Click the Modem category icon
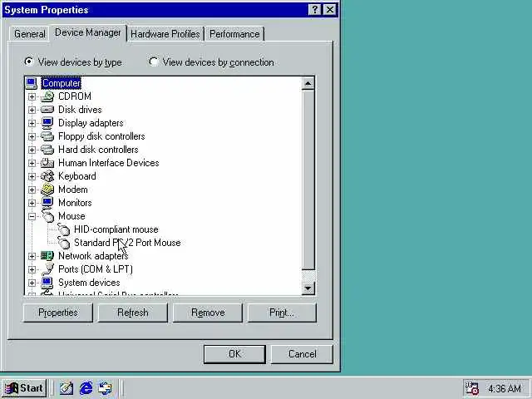This screenshot has height=399, width=532. (x=47, y=190)
